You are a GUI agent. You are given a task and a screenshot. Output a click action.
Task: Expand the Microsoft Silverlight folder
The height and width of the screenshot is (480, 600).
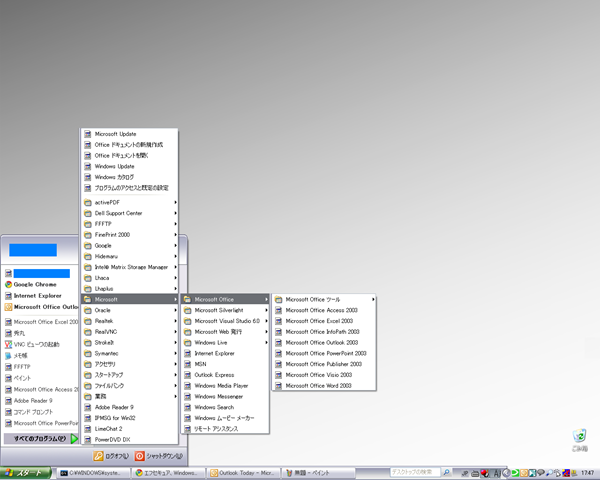[x=225, y=310]
